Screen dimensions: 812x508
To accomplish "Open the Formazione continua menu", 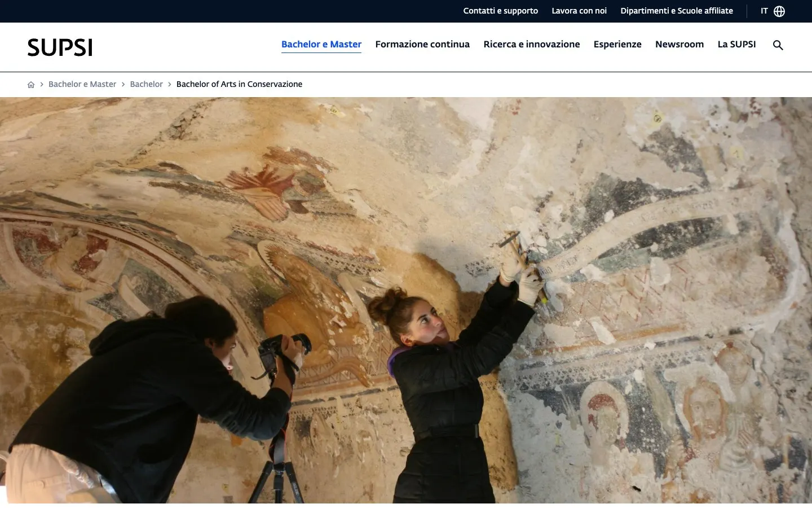I will pos(422,44).
